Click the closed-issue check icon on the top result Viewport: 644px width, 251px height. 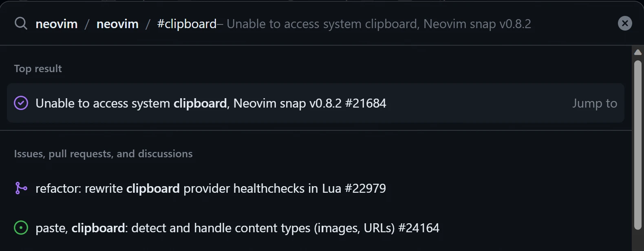click(21, 103)
